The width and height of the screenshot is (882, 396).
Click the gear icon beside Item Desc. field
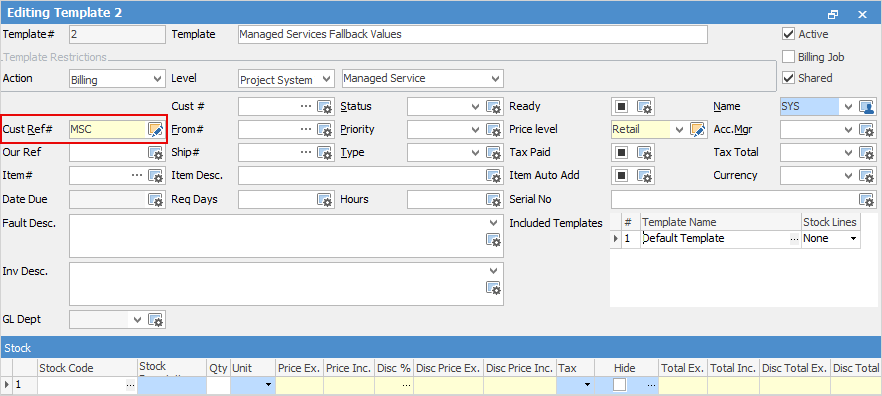493,176
